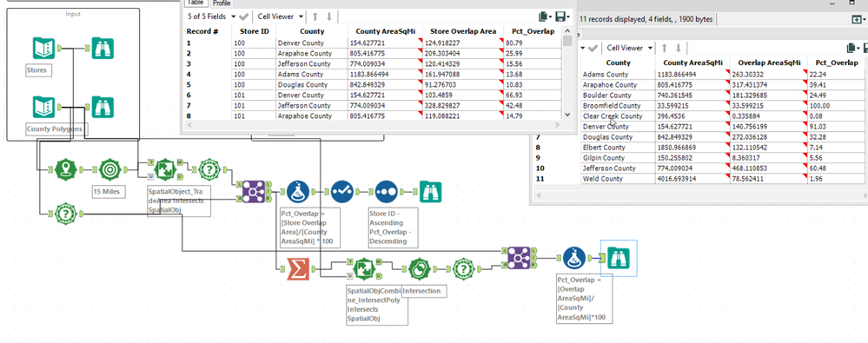Select Spatial Info tool beneath Create Points tool
The height and width of the screenshot is (343, 868).
pyautogui.click(x=66, y=214)
